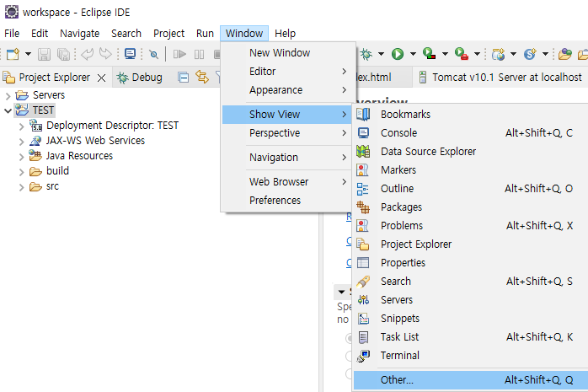Expand Deployment Descriptor: TEST node
588x392 pixels.
[x=22, y=126]
